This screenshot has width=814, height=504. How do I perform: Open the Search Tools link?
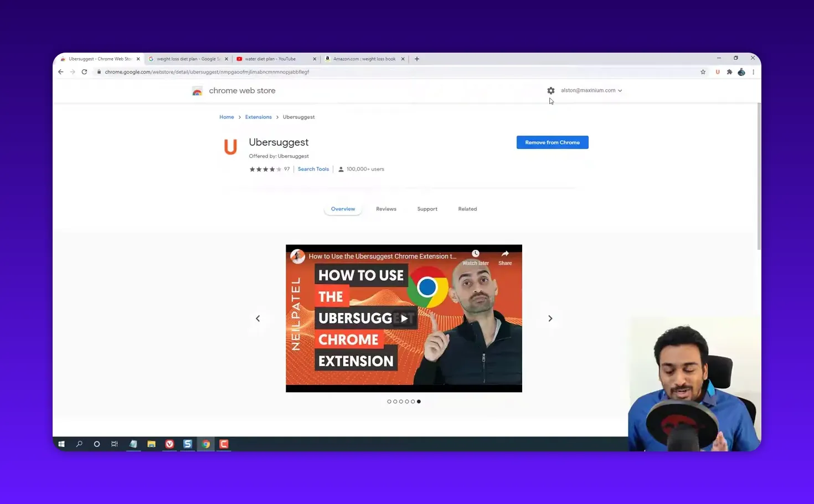coord(313,169)
